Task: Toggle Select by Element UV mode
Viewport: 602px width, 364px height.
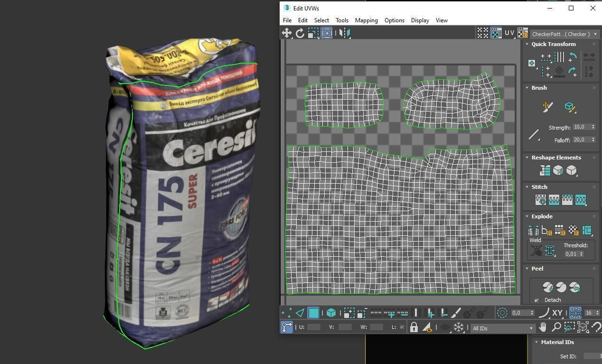Action: [331, 313]
